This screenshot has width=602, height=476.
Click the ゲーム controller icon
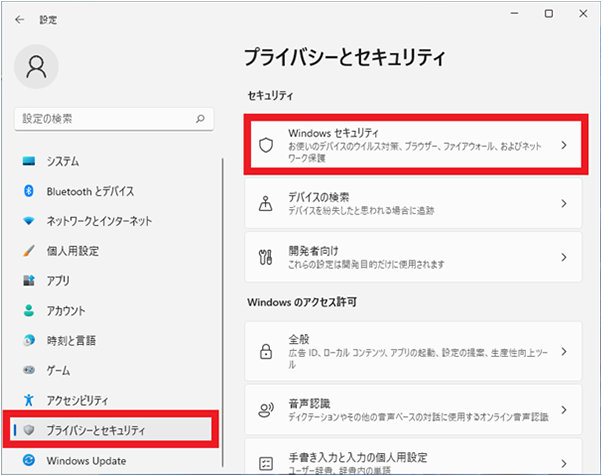29,370
